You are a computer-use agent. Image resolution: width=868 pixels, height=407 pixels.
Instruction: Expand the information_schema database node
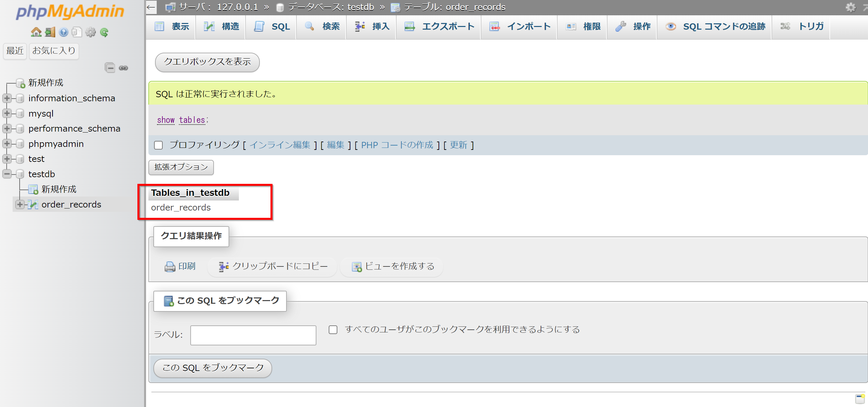pos(7,98)
